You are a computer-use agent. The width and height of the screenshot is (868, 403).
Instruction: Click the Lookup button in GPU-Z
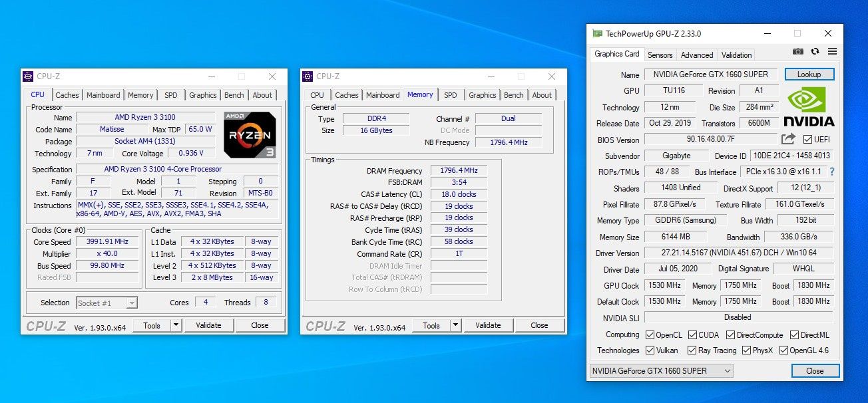[x=809, y=74]
